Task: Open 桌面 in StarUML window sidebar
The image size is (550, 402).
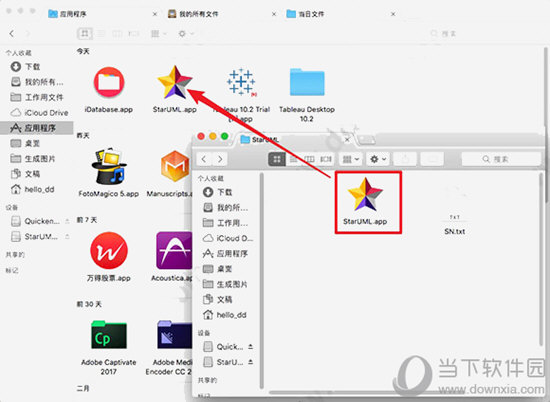Action: [218, 269]
